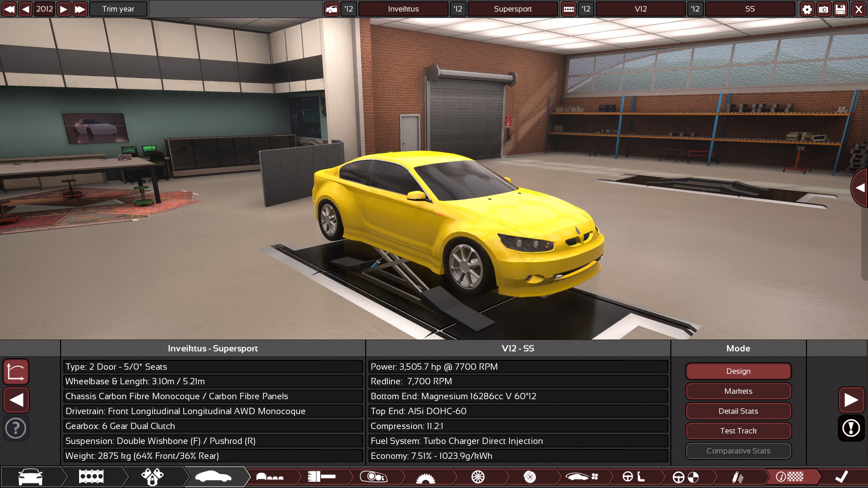The width and height of the screenshot is (868, 488).
Task: Select the '12 year tag before Supersport
Action: pos(458,9)
